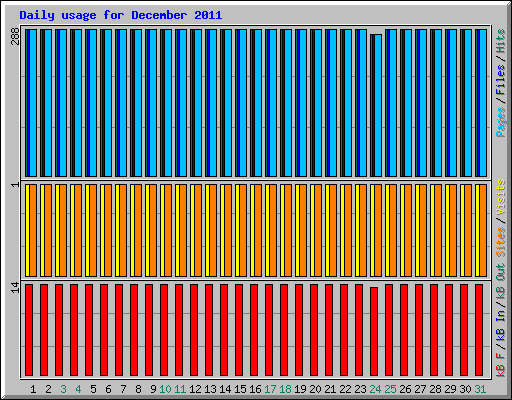The image size is (512, 400).
Task: Click the axis value 1 beside the orange chart
Action: (15, 185)
